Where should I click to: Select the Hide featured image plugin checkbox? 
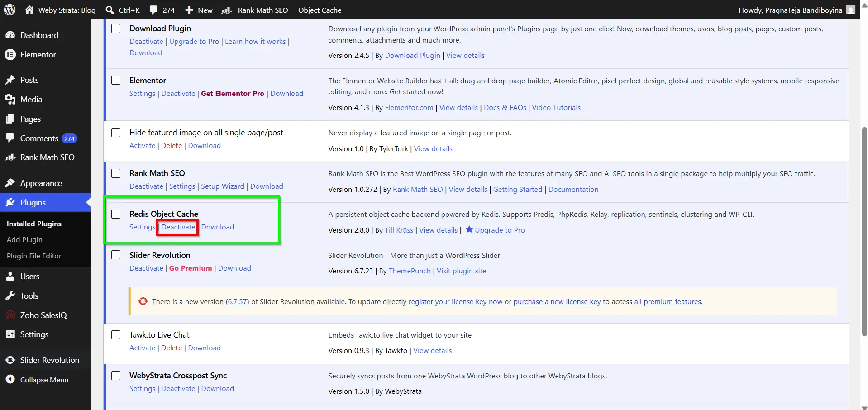coord(116,133)
